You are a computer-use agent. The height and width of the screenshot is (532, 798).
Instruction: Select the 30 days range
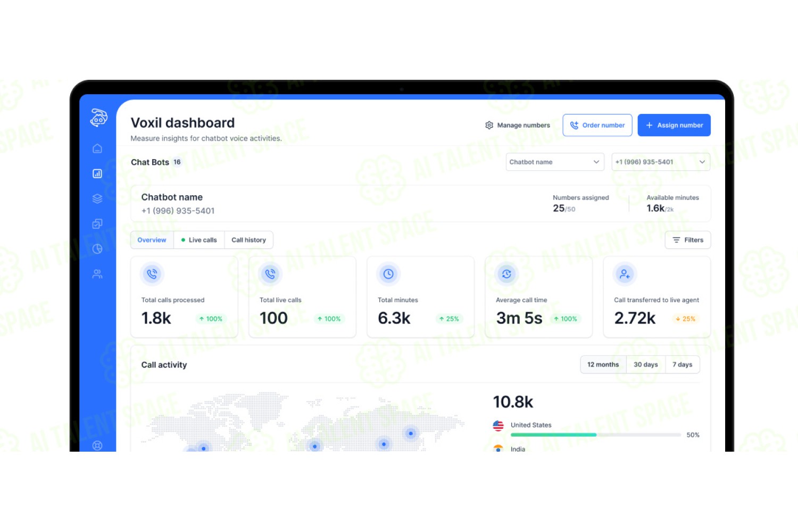[x=646, y=364]
